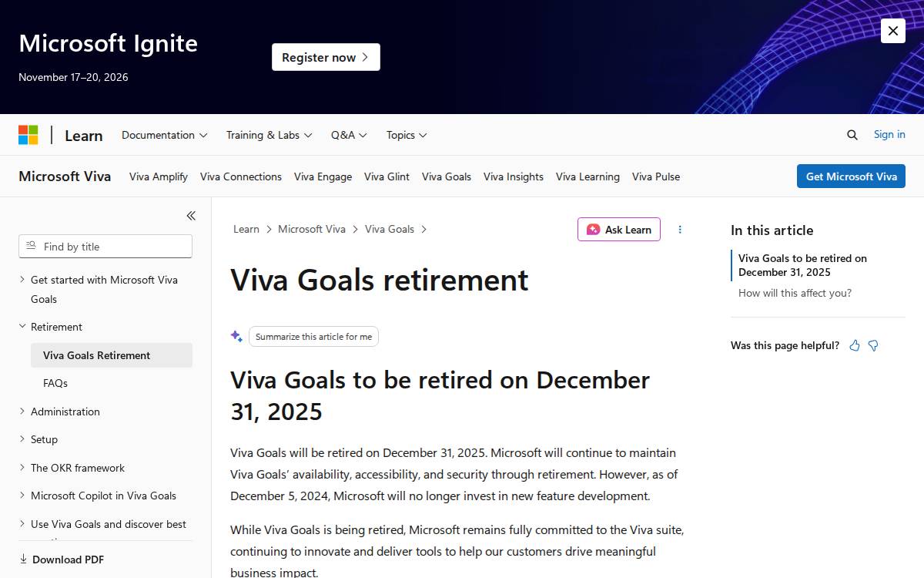Image resolution: width=924 pixels, height=578 pixels.
Task: Close the Microsoft Ignite banner
Action: (x=893, y=31)
